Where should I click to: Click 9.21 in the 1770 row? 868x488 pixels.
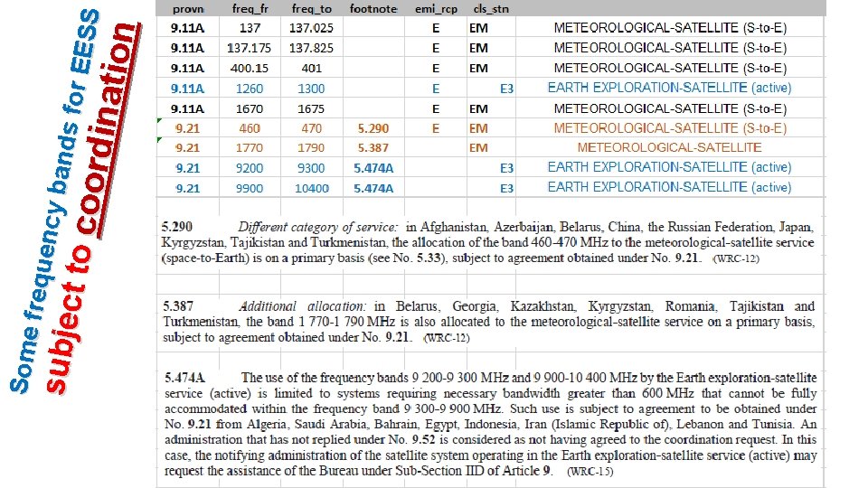coord(187,147)
